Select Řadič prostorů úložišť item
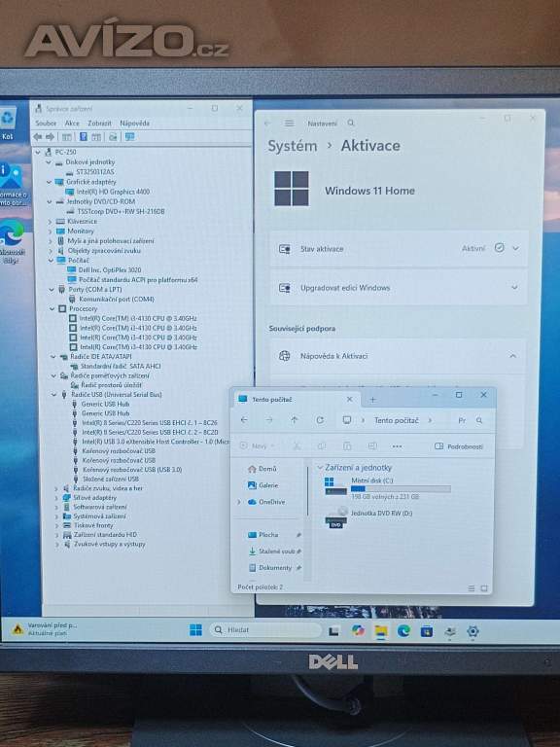The height and width of the screenshot is (747, 560). coord(111,385)
